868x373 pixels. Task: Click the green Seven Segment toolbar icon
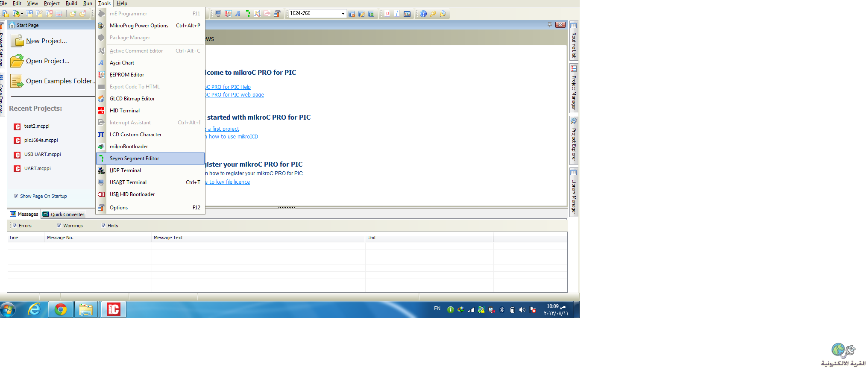click(248, 14)
